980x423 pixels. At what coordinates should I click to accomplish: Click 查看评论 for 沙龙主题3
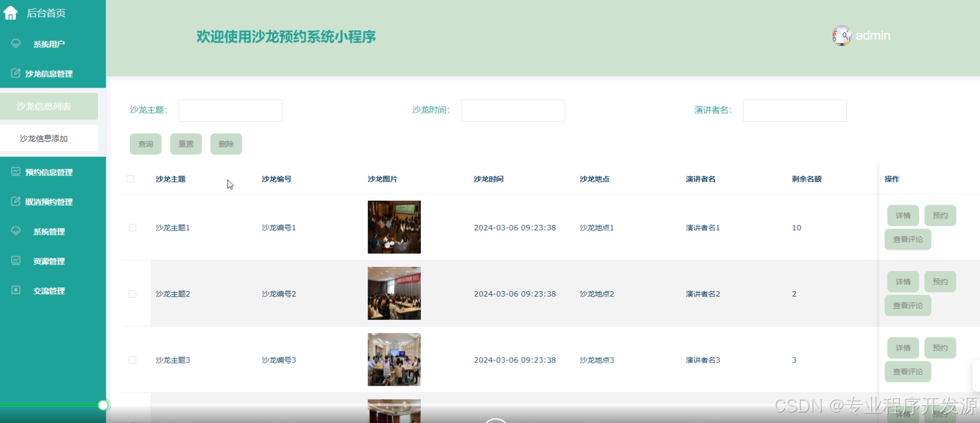pos(908,371)
